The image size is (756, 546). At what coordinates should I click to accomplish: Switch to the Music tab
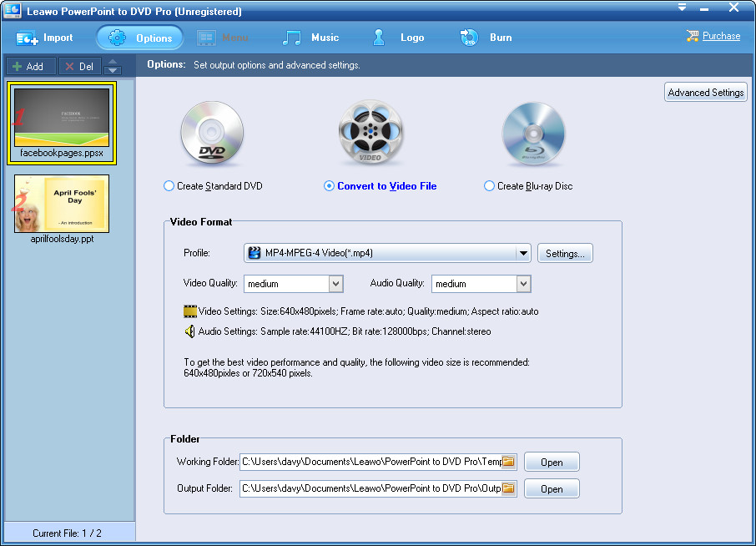311,38
